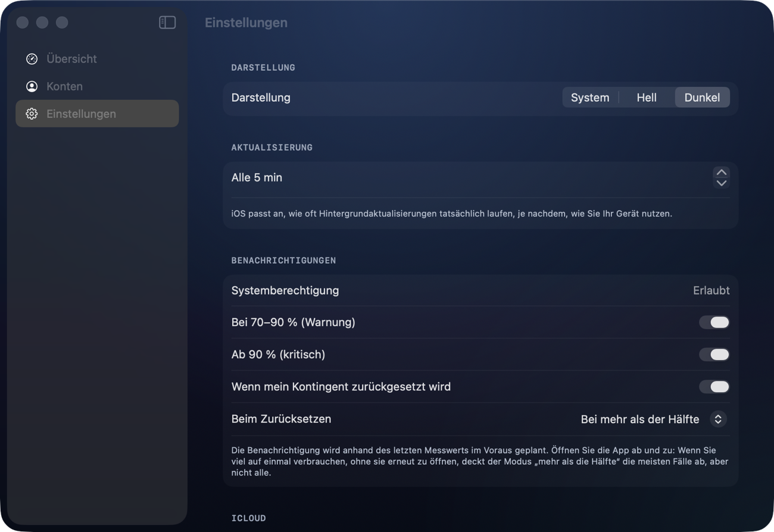The height and width of the screenshot is (532, 774).
Task: Click the Systemberechtigung label
Action: click(285, 291)
